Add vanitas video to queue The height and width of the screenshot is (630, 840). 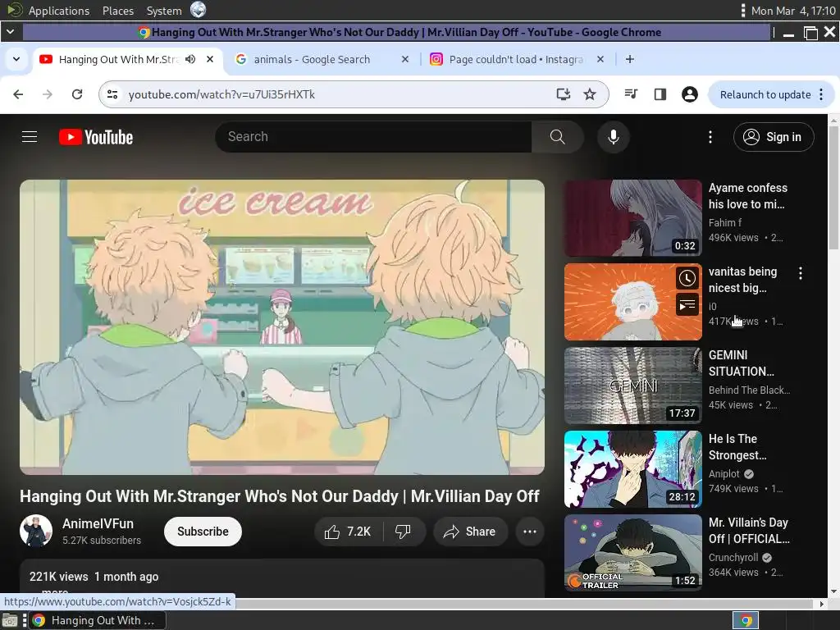pos(687,305)
